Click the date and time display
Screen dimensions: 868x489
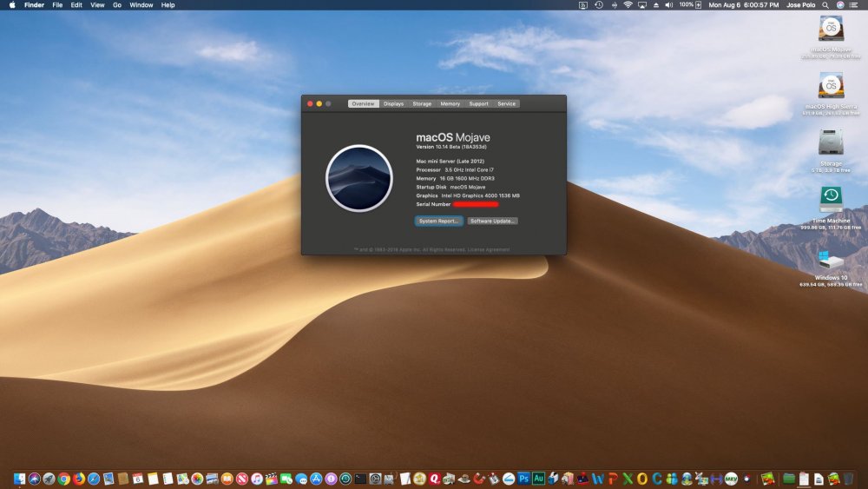pos(744,5)
